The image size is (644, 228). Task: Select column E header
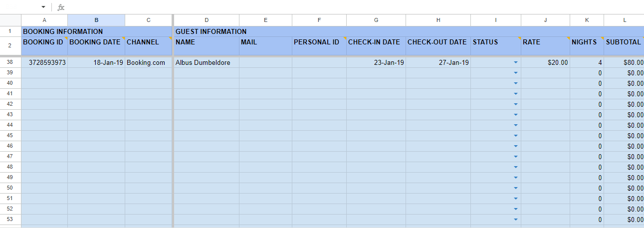266,20
